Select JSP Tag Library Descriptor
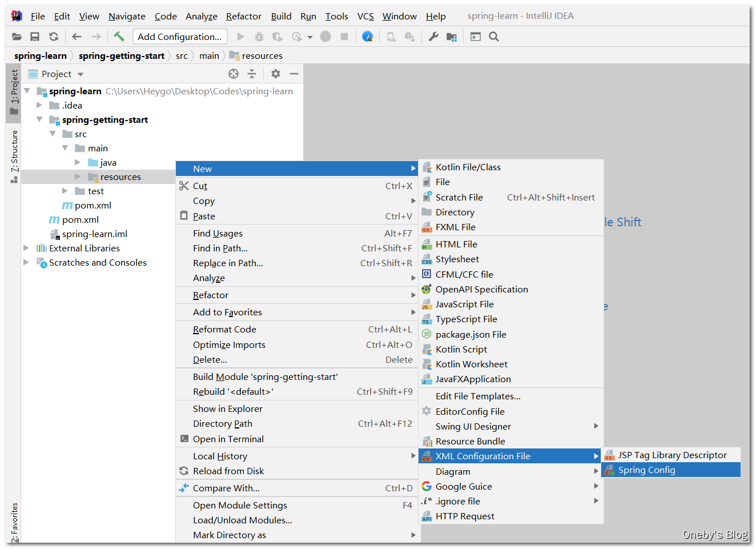This screenshot has height=549, width=756. [671, 455]
